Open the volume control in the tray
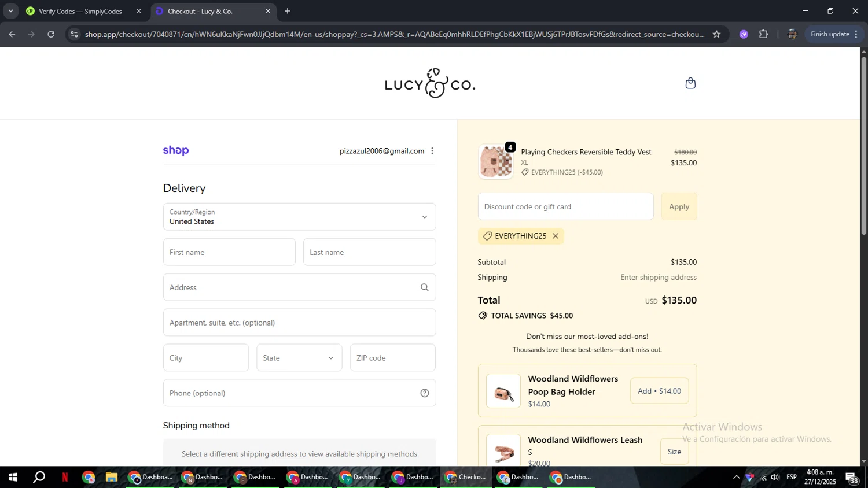Image resolution: width=868 pixels, height=488 pixels. tap(775, 477)
